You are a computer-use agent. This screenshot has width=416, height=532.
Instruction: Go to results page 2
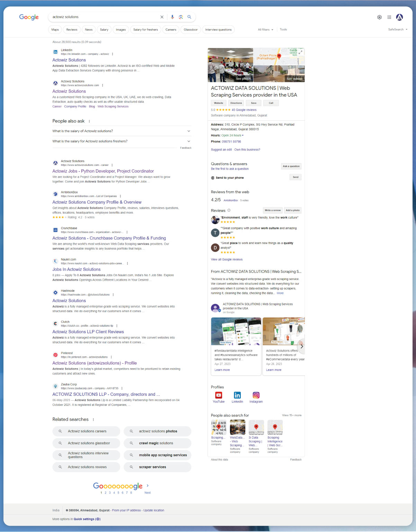(x=106, y=493)
